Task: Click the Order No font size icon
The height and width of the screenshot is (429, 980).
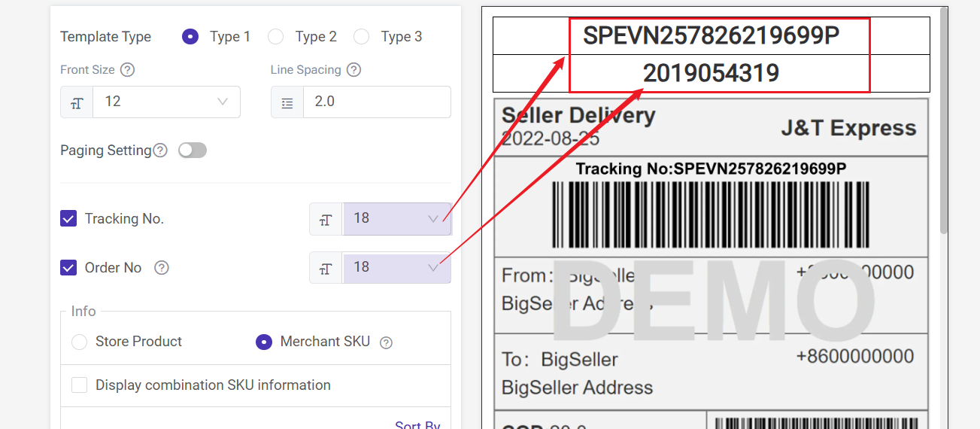Action: 326,268
